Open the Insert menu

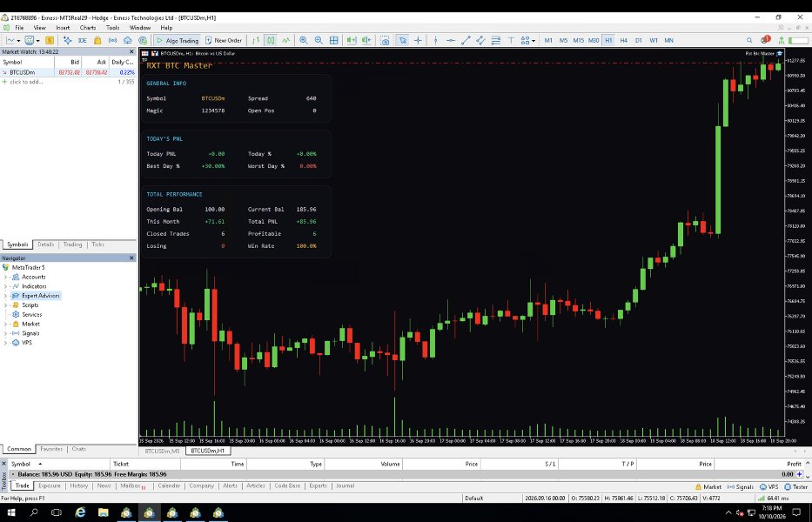[x=63, y=28]
